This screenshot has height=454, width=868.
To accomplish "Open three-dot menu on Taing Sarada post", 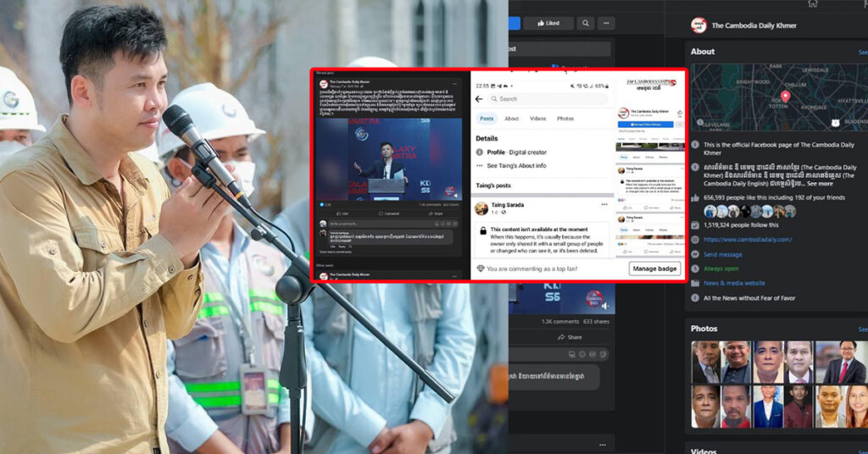I will [x=604, y=205].
